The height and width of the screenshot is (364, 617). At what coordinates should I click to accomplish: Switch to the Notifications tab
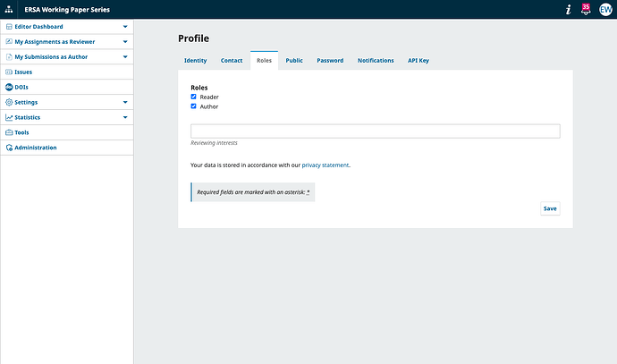tap(376, 61)
